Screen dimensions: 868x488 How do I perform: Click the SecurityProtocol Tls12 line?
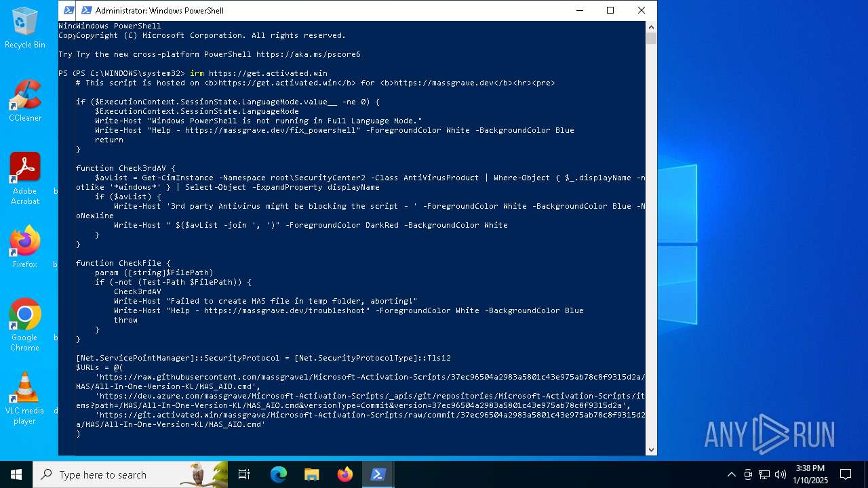coord(263,358)
